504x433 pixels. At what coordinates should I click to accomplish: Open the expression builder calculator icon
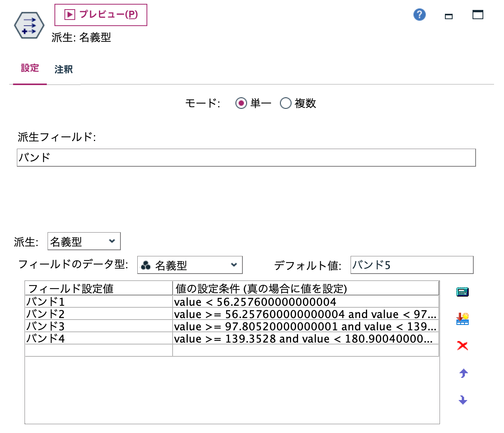[x=463, y=291]
